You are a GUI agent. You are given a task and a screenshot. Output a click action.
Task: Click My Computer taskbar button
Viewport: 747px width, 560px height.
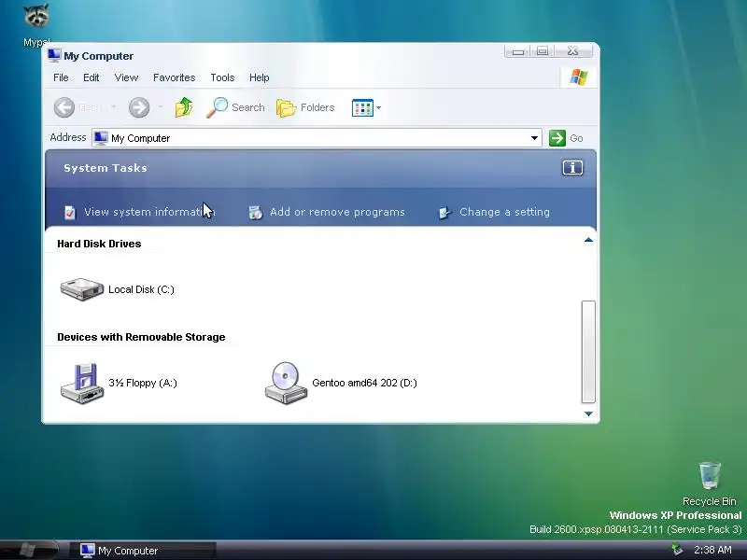[143, 551]
